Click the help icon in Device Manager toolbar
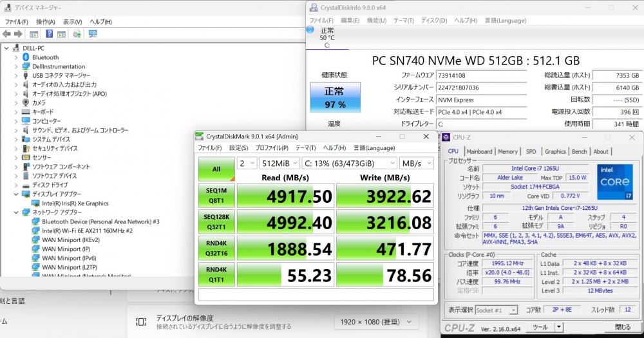 click(50, 34)
